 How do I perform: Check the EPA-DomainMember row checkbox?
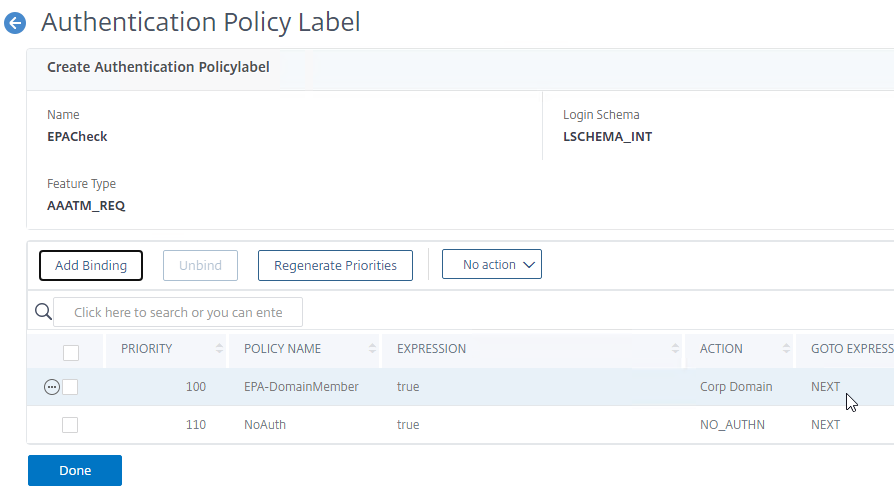point(70,387)
